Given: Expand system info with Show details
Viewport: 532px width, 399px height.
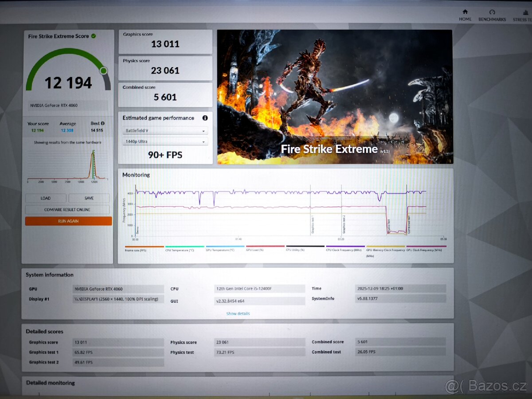Looking at the screenshot, I should (238, 313).
